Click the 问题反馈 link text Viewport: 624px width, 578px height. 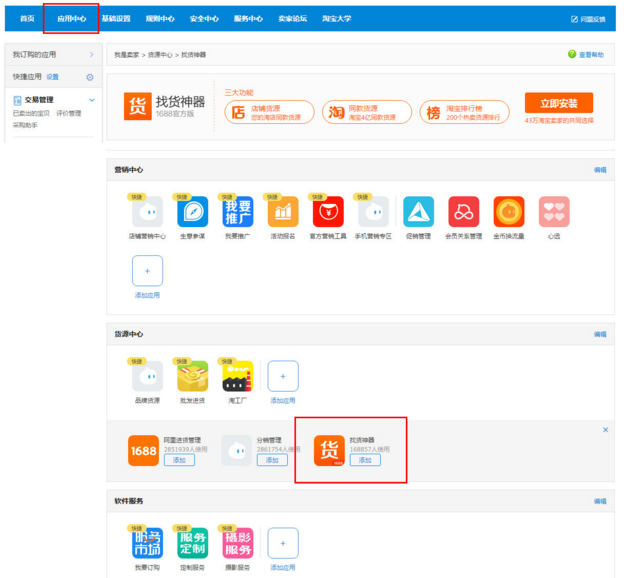(x=593, y=19)
